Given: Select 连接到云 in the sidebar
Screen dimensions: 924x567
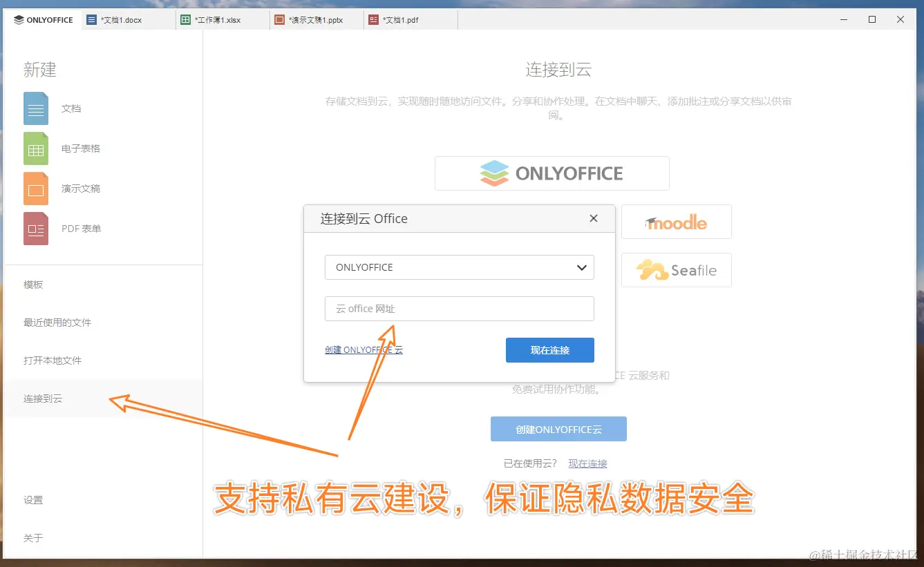Looking at the screenshot, I should pyautogui.click(x=104, y=398).
